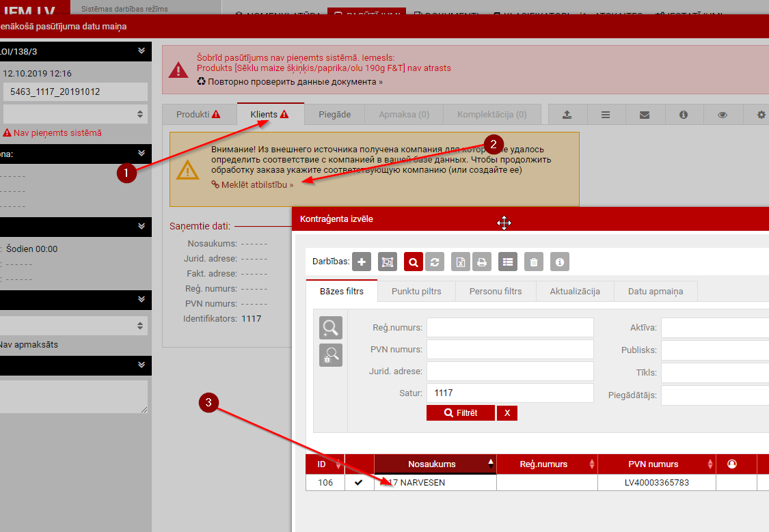The image size is (769, 532).
Task: Click the Excel export icon in Darbības toolbar
Action: coord(461,262)
